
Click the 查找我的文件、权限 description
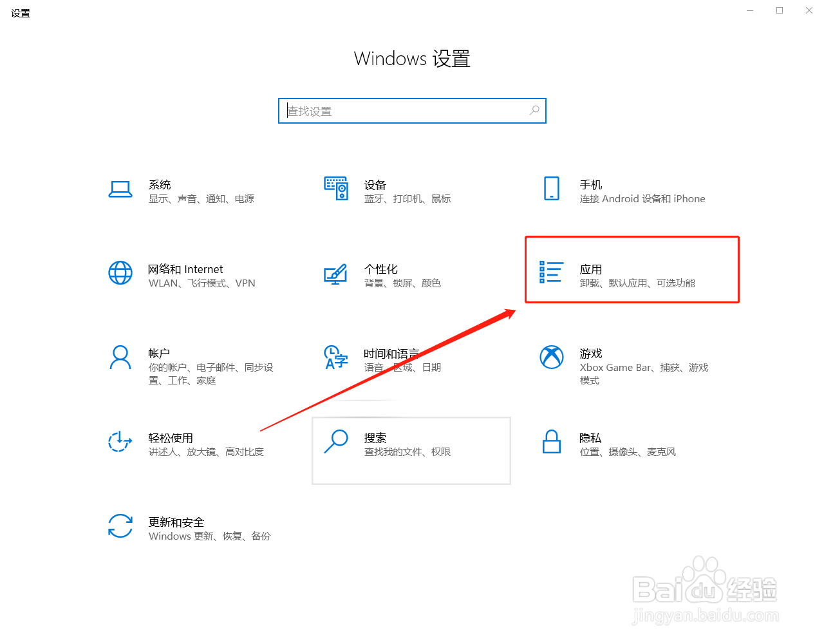407,452
